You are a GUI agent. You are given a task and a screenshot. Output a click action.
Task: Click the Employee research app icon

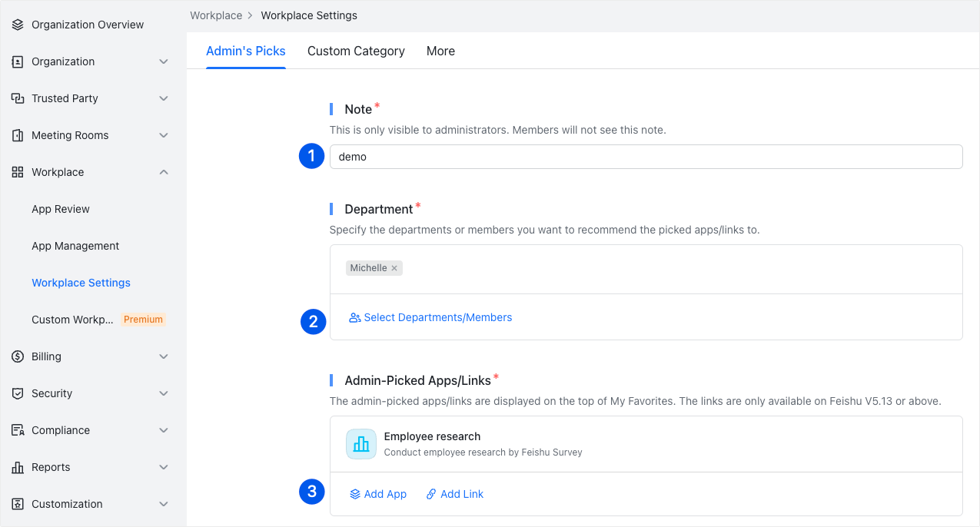pos(360,444)
